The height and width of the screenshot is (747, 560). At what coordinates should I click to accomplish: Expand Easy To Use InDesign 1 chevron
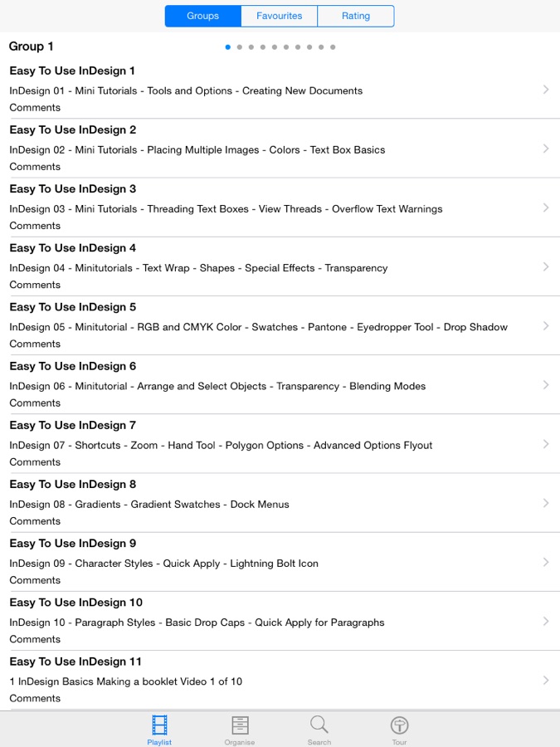click(x=545, y=90)
